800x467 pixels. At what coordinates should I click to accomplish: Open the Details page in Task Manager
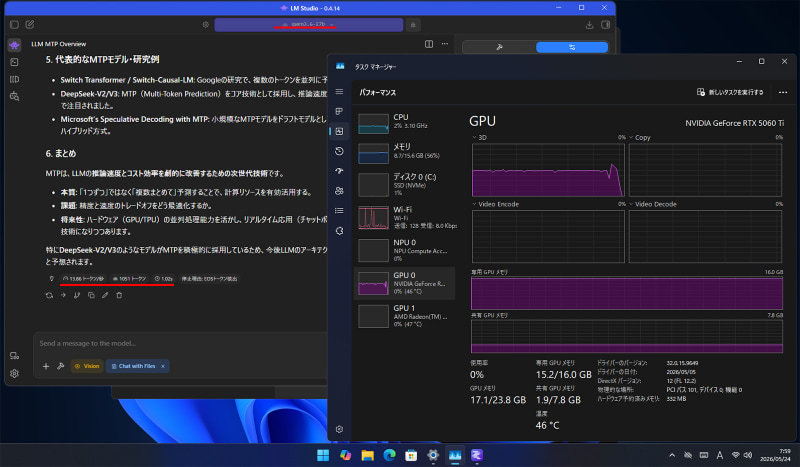[339, 210]
